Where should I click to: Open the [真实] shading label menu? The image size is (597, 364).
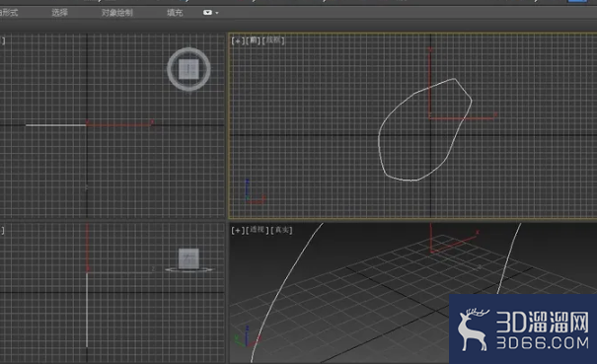(281, 230)
